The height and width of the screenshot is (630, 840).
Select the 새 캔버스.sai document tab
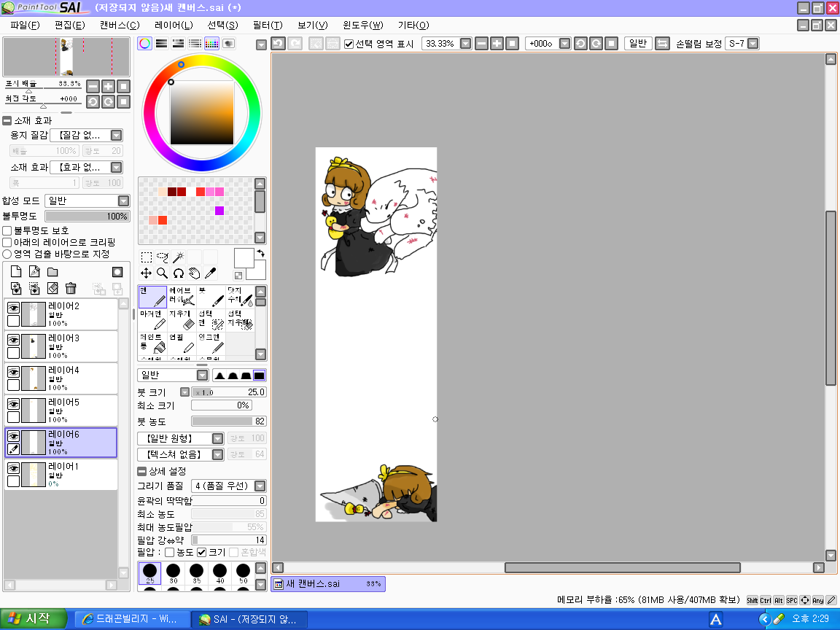click(x=328, y=584)
